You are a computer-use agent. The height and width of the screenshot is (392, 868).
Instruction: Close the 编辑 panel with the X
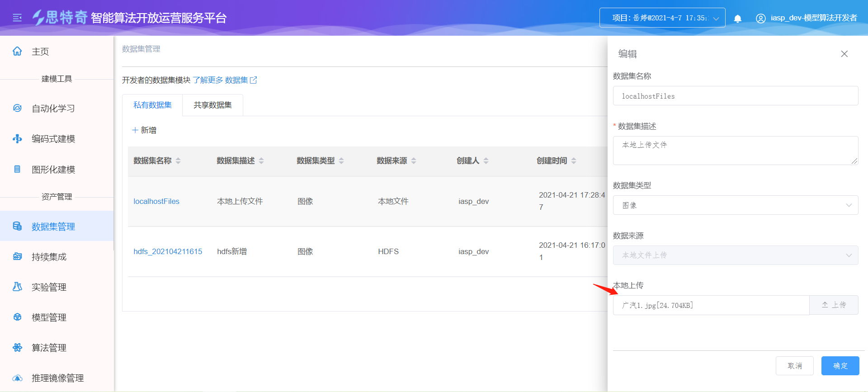[844, 54]
